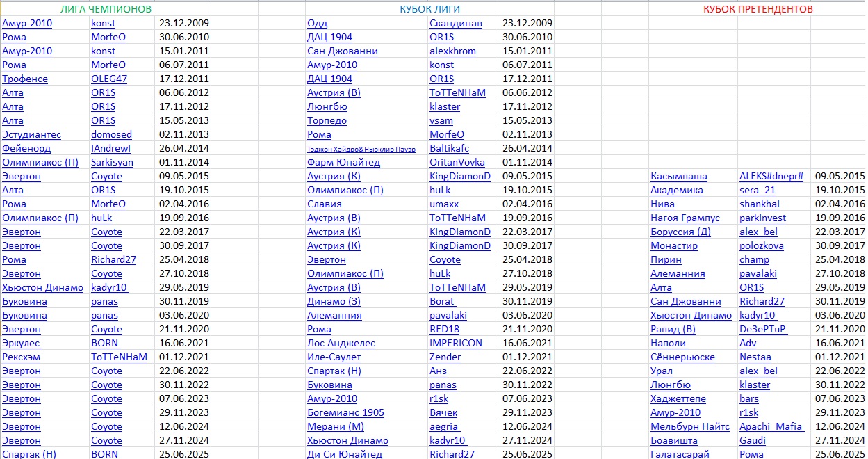The width and height of the screenshot is (868, 459).
Task: Open the Монастир team link
Action: pyautogui.click(x=674, y=245)
